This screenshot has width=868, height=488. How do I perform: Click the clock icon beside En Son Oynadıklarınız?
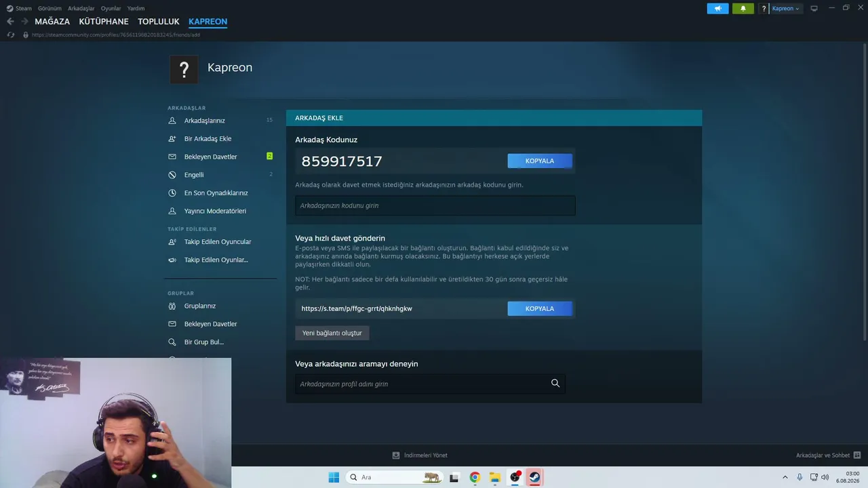172,193
